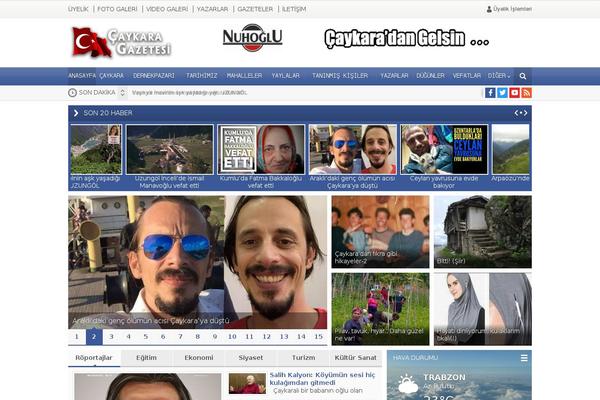Click İLETİŞİM top link
The width and height of the screenshot is (600, 400).
(294, 9)
